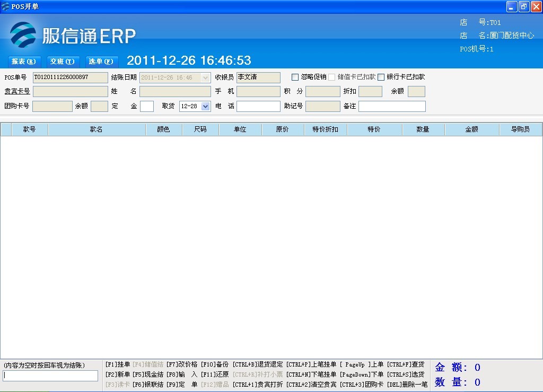Switch to the 报表(R) tab
Image resolution: width=543 pixels, height=392 pixels.
[24, 62]
